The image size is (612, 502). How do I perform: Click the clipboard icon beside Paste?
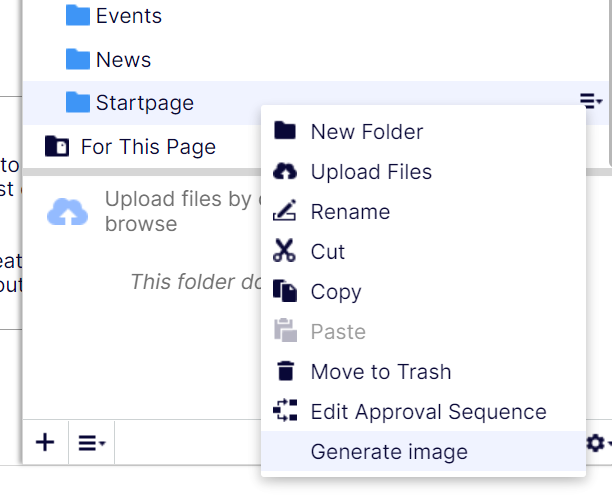click(285, 331)
